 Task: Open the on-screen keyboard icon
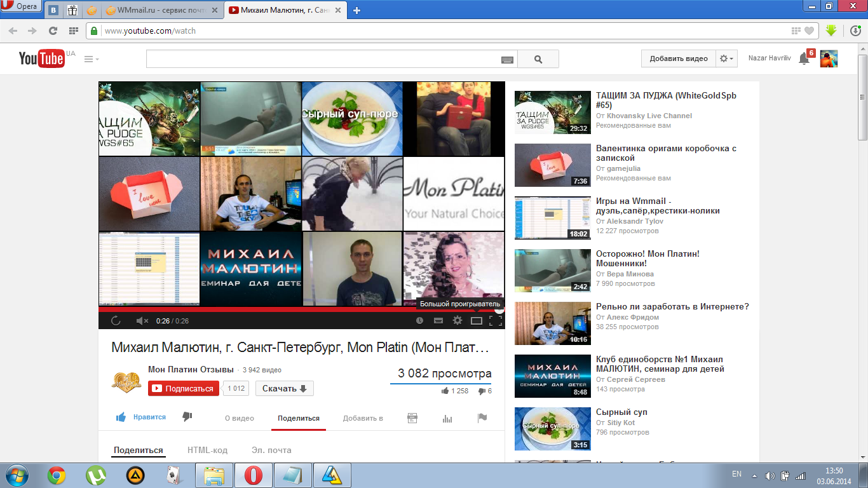507,59
